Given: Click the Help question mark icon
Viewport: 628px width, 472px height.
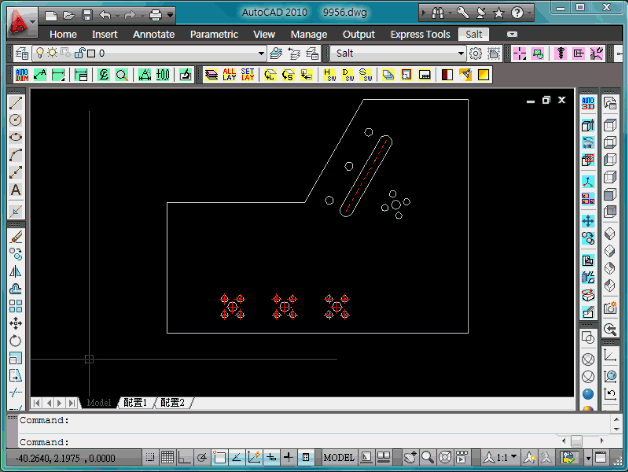Looking at the screenshot, I should (517, 13).
